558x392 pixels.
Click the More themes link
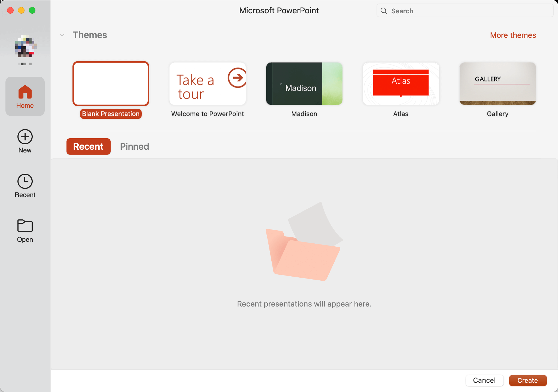512,35
